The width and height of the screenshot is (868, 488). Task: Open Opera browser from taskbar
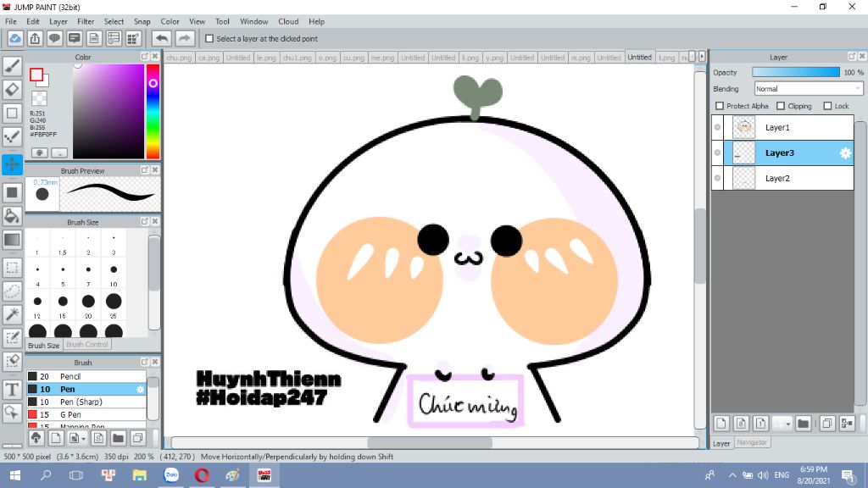point(202,474)
